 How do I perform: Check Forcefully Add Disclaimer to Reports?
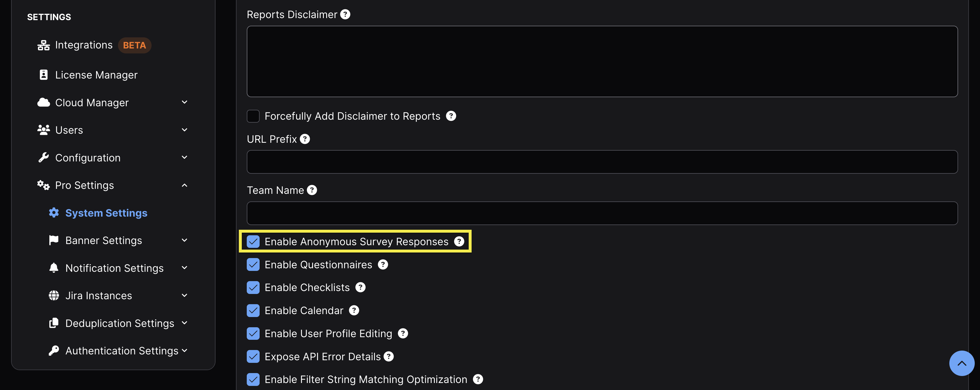(x=253, y=116)
